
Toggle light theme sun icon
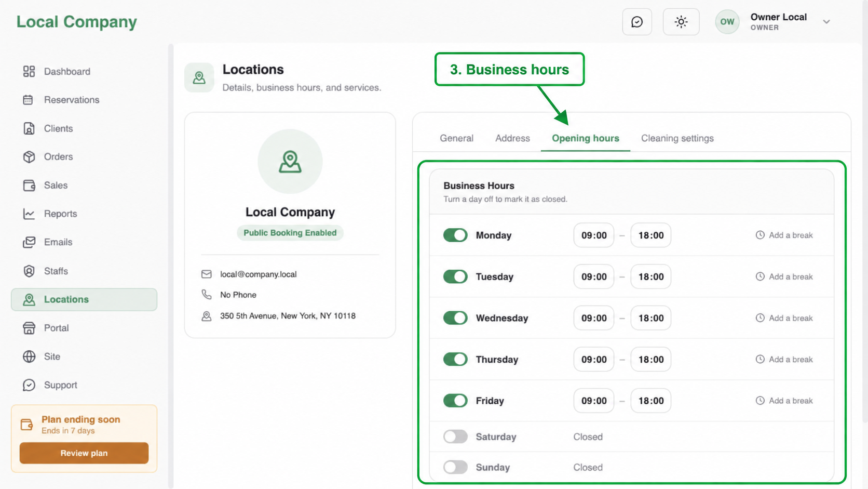click(x=681, y=22)
